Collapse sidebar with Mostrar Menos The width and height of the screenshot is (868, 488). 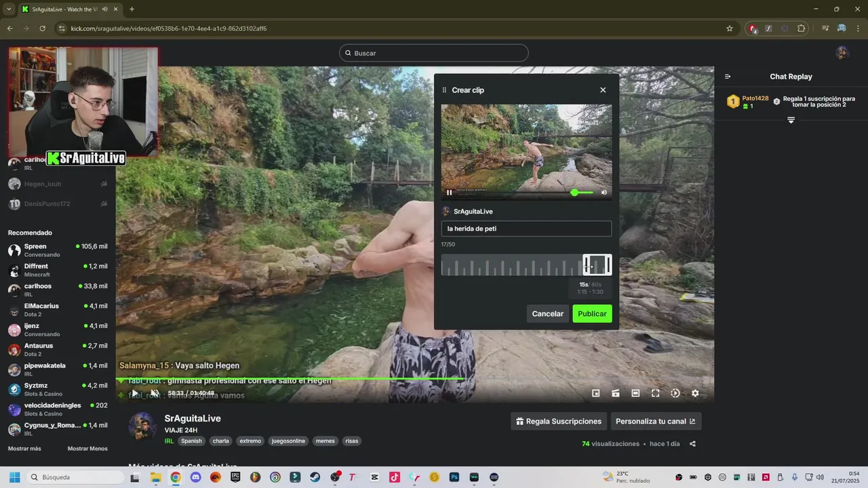pyautogui.click(x=87, y=449)
